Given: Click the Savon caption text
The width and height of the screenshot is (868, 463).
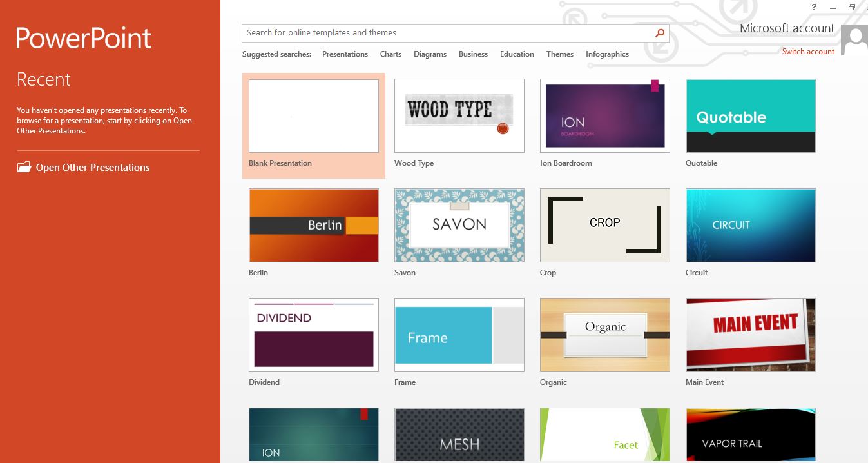Looking at the screenshot, I should pos(405,273).
